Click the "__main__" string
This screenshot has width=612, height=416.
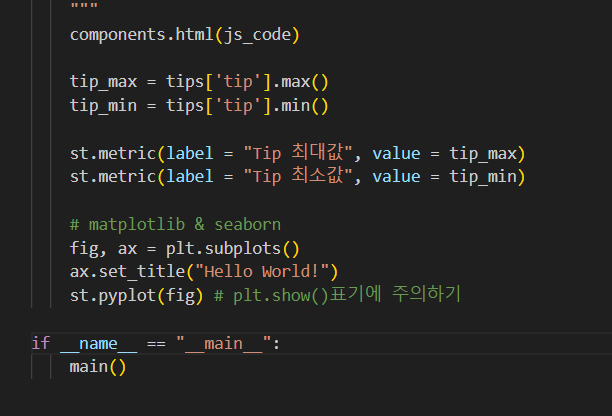tap(224, 344)
